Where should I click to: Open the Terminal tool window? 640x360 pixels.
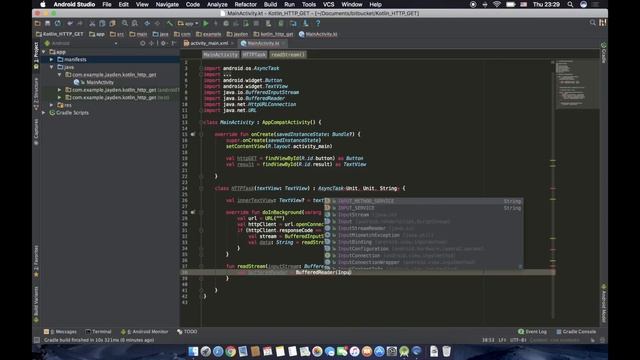(98, 332)
